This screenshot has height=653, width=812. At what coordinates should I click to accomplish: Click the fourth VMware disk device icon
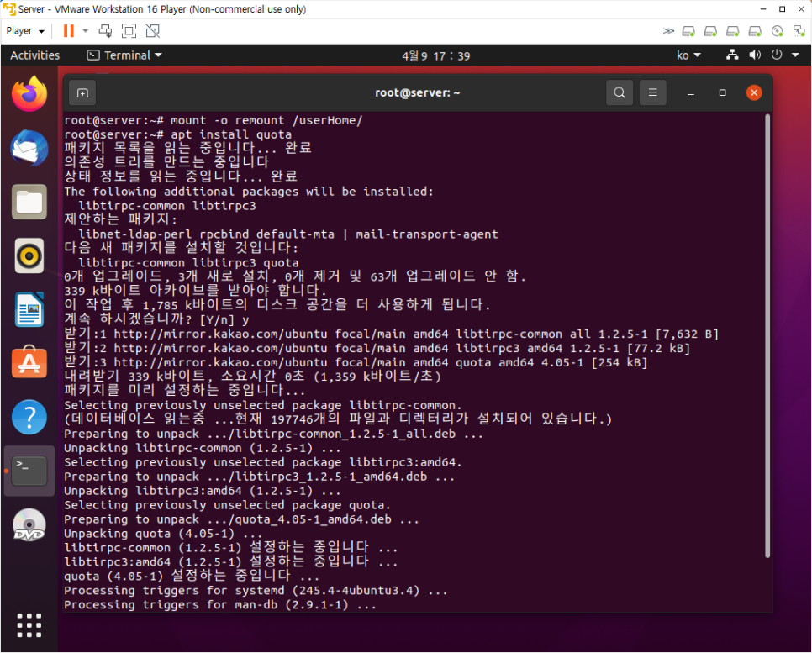pyautogui.click(x=755, y=31)
